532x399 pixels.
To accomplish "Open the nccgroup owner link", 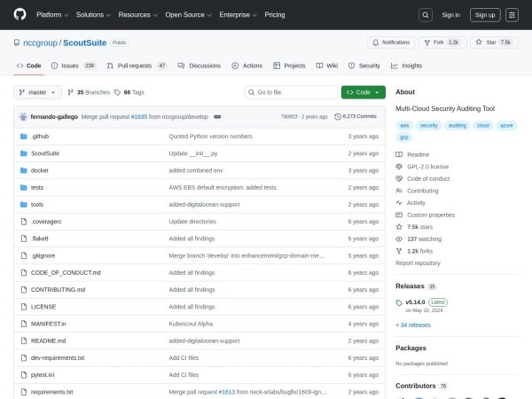I will click(41, 43).
